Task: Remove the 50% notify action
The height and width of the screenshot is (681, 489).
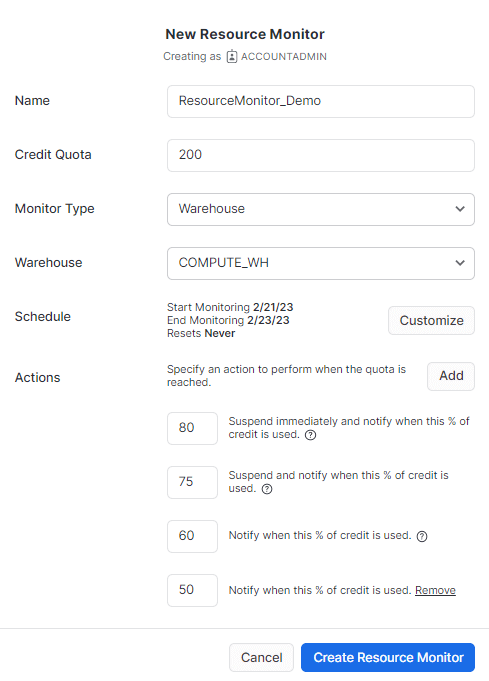Action: coord(435,590)
